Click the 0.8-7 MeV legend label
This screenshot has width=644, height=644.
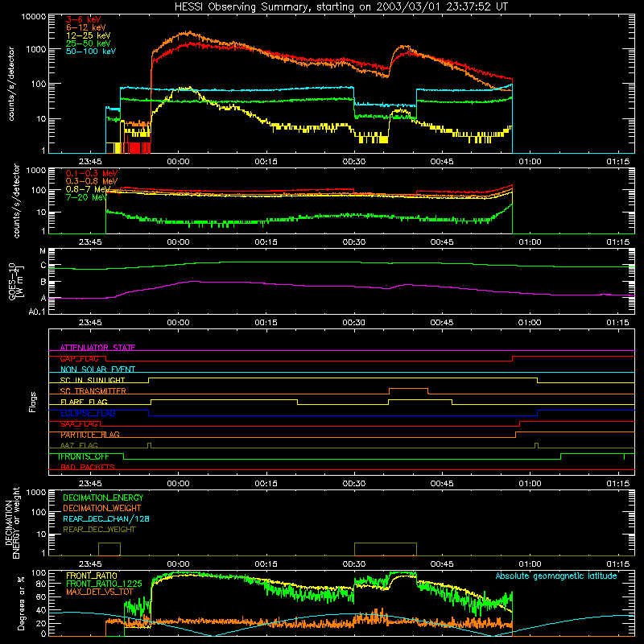point(88,189)
